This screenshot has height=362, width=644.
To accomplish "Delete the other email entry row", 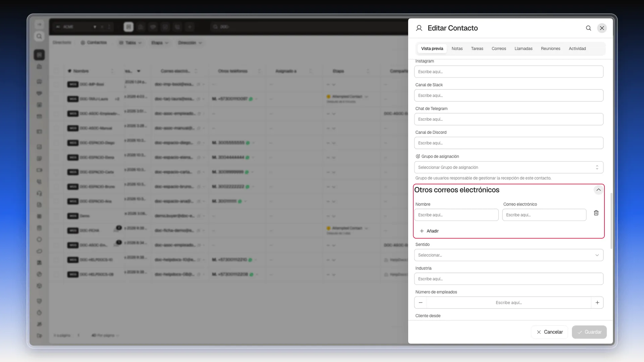I will click(596, 213).
